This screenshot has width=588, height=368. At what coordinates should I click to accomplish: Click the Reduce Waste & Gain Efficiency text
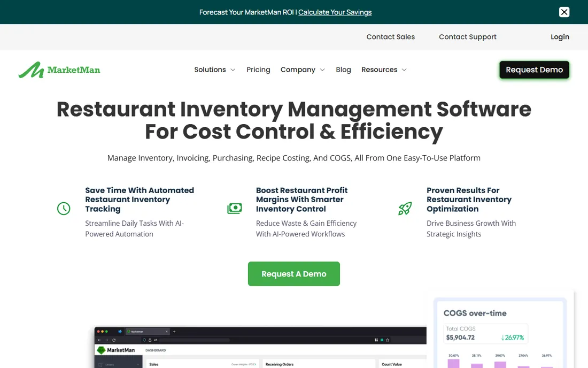coord(306,228)
